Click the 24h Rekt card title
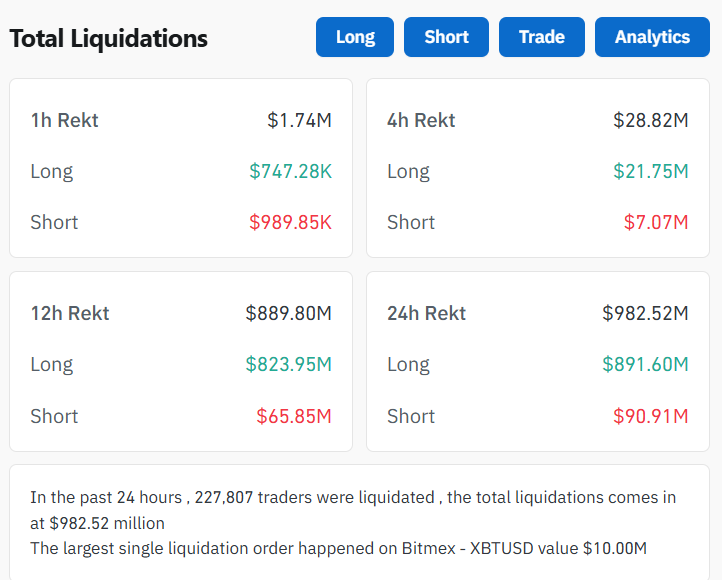This screenshot has width=722, height=580. click(x=426, y=313)
